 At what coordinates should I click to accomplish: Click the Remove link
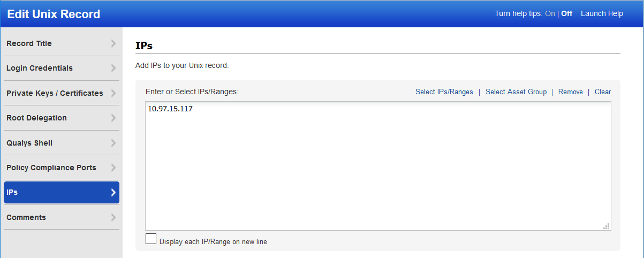tap(570, 92)
